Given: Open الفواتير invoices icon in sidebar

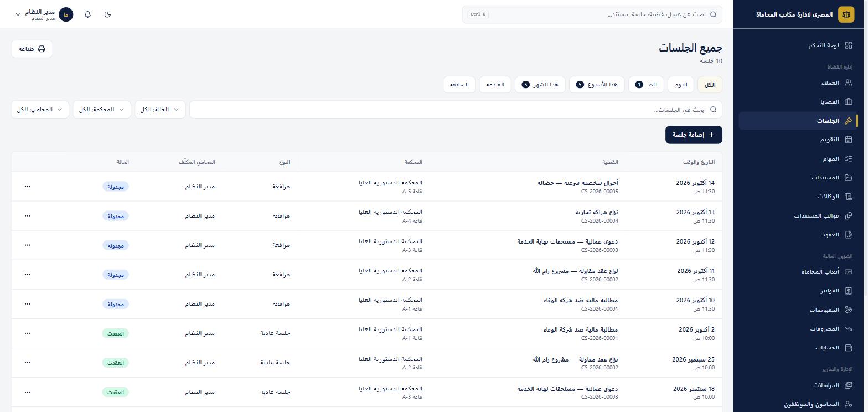Looking at the screenshot, I should point(848,291).
